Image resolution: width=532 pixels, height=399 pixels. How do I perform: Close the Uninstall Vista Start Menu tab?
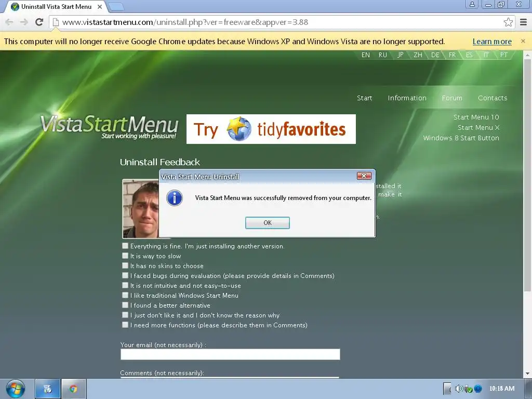coord(100,6)
